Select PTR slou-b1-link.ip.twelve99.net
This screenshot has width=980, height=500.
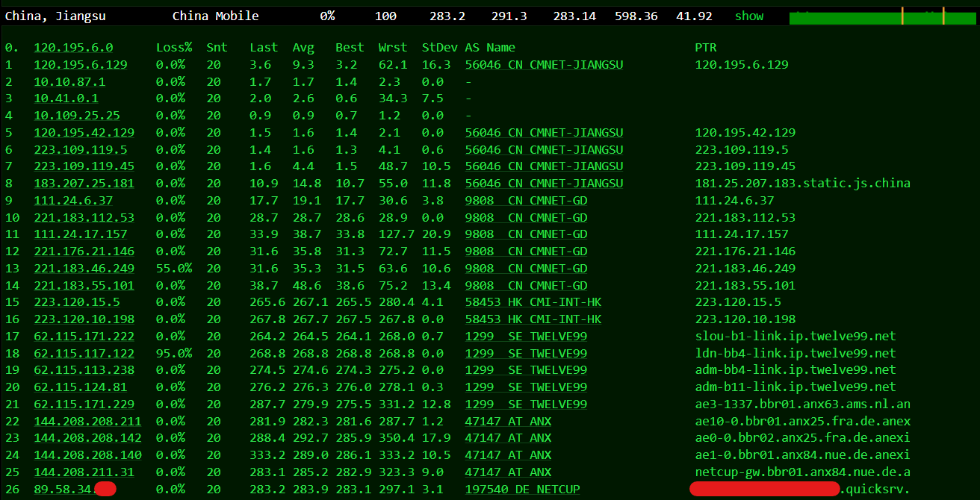[x=796, y=337]
